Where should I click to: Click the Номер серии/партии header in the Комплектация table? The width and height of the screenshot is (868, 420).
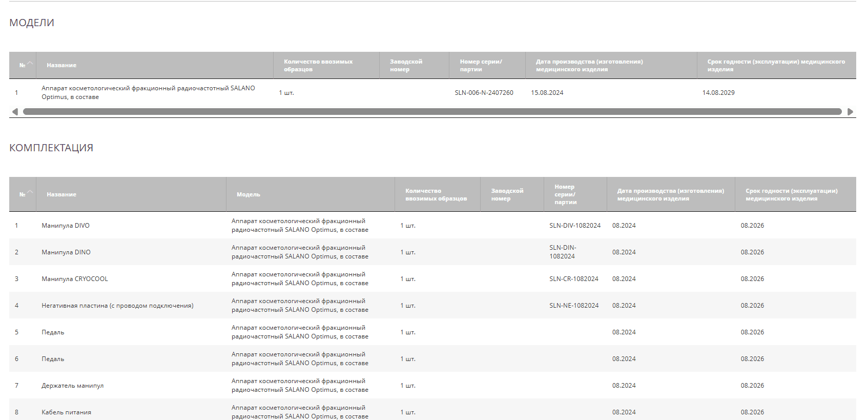565,194
